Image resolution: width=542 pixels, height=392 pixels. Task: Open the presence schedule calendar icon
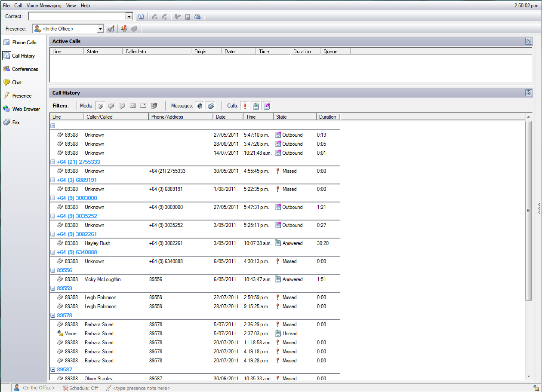(111, 29)
